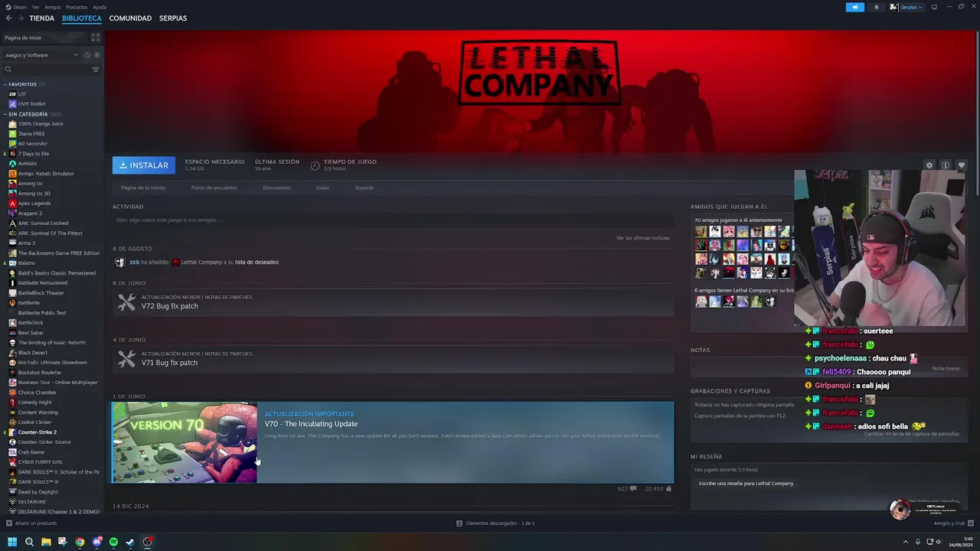Screen dimensions: 980x551
Task: Open the Version 70 update thumbnail
Action: (x=185, y=442)
